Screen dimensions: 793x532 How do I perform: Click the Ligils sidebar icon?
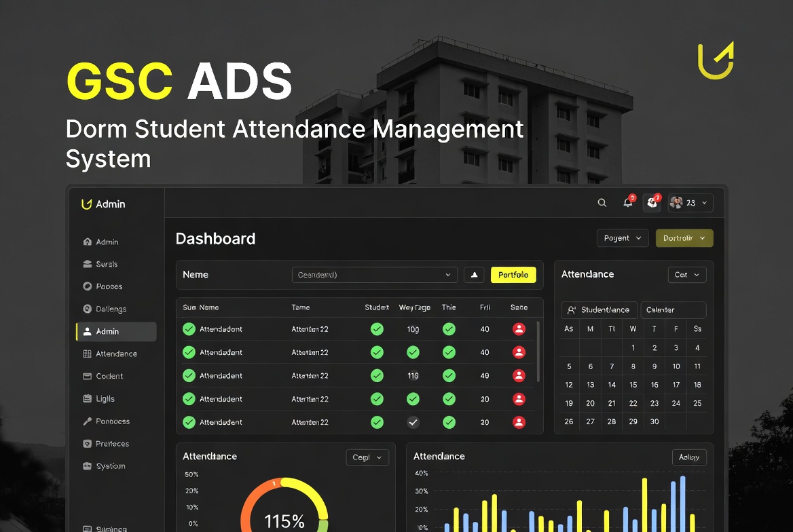pos(87,398)
